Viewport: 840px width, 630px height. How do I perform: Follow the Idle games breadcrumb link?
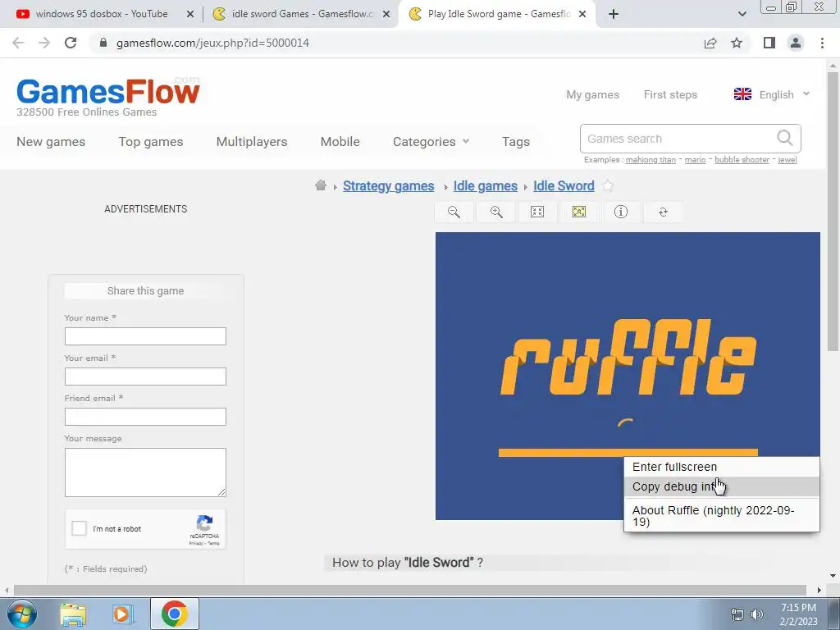tap(486, 186)
